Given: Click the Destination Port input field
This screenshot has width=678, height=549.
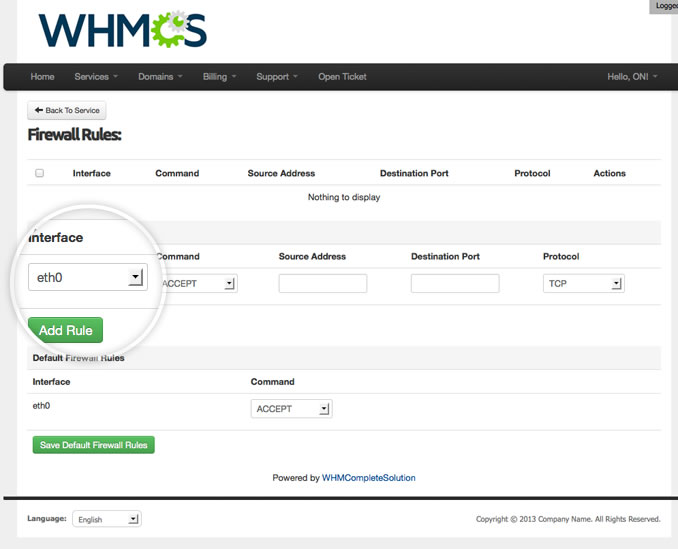Looking at the screenshot, I should (455, 284).
